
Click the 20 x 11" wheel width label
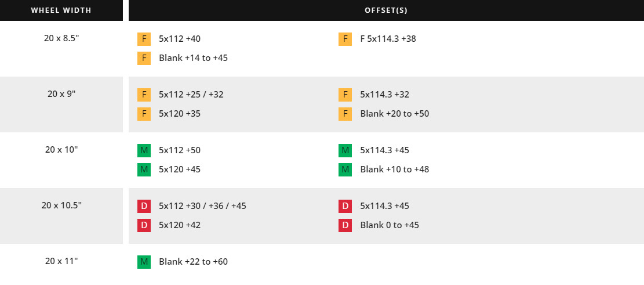(61, 261)
